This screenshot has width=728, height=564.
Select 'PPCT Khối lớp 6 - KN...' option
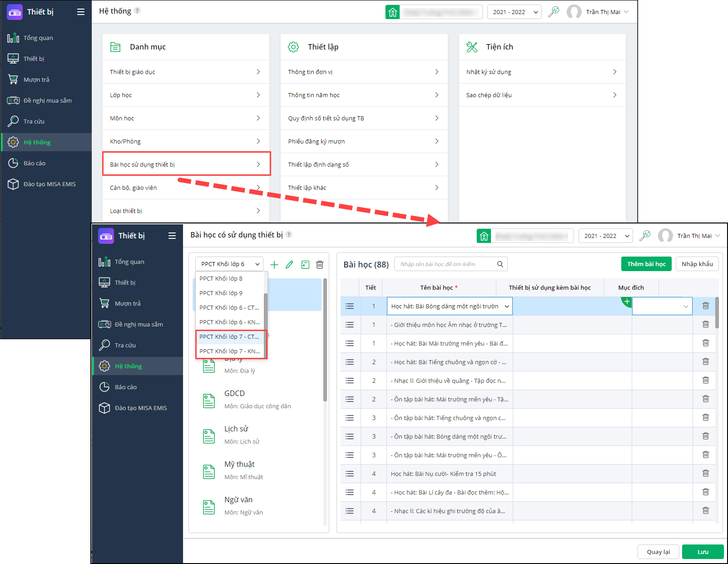pyautogui.click(x=230, y=322)
